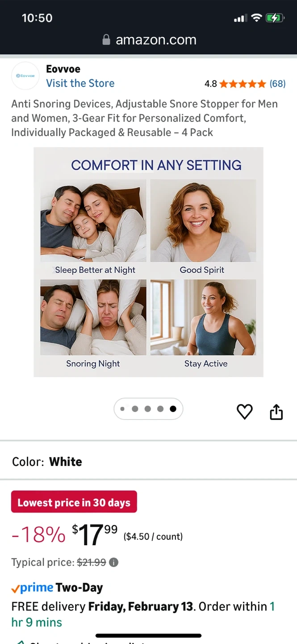297x644 pixels.
Task: Tap the Color: White selection row
Action: [148, 462]
